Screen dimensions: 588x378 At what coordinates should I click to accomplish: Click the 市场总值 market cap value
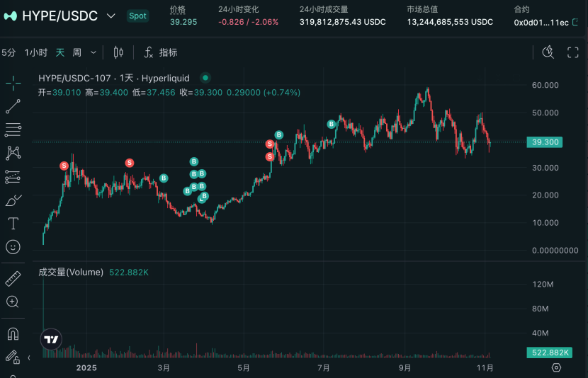(x=450, y=22)
